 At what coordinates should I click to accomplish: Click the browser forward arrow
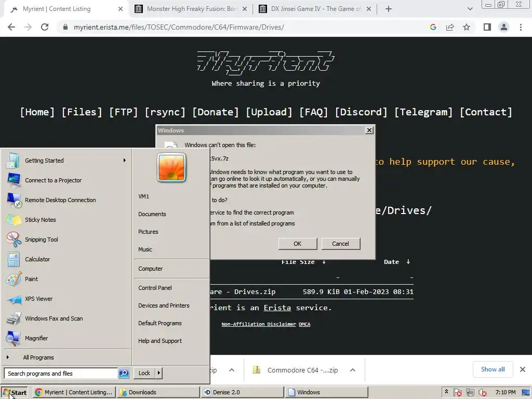pos(28,27)
